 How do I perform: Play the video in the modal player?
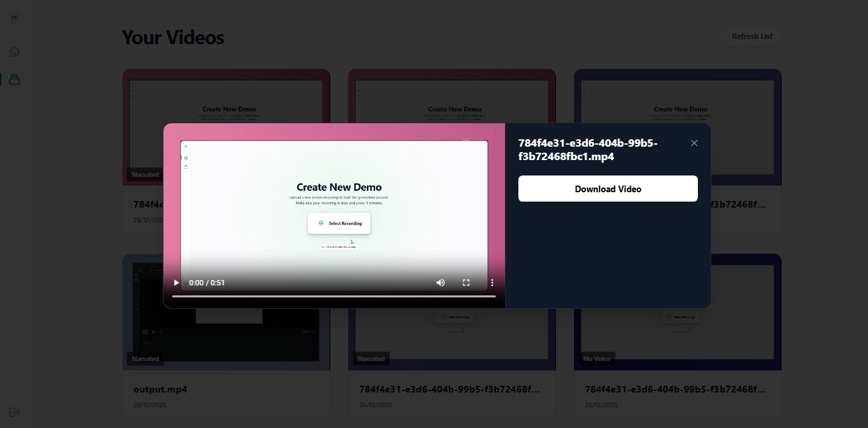(x=176, y=283)
